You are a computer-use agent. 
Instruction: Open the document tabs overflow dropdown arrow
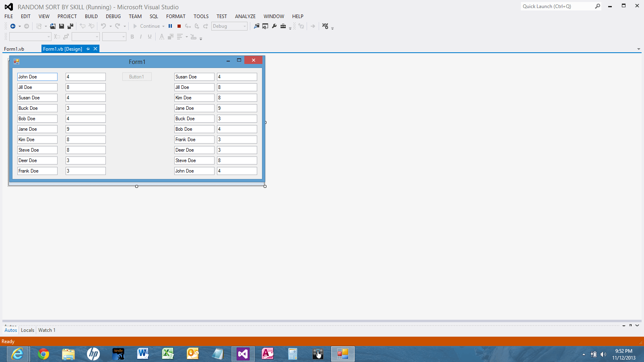[639, 49]
